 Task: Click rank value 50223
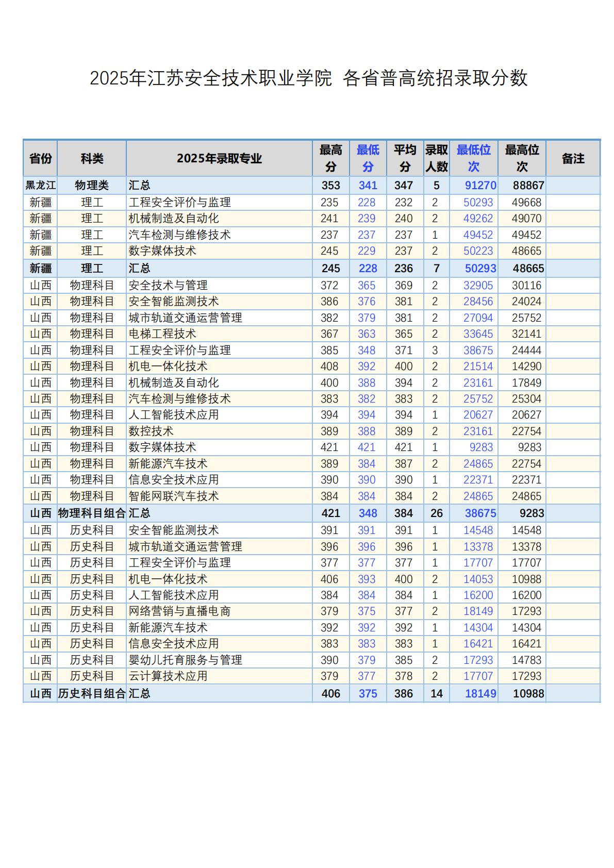point(478,251)
